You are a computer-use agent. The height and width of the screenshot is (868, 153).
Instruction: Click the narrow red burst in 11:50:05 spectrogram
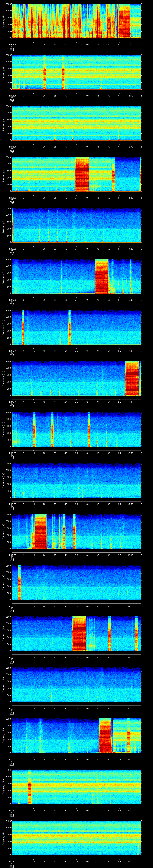pyautogui.click(x=20, y=583)
